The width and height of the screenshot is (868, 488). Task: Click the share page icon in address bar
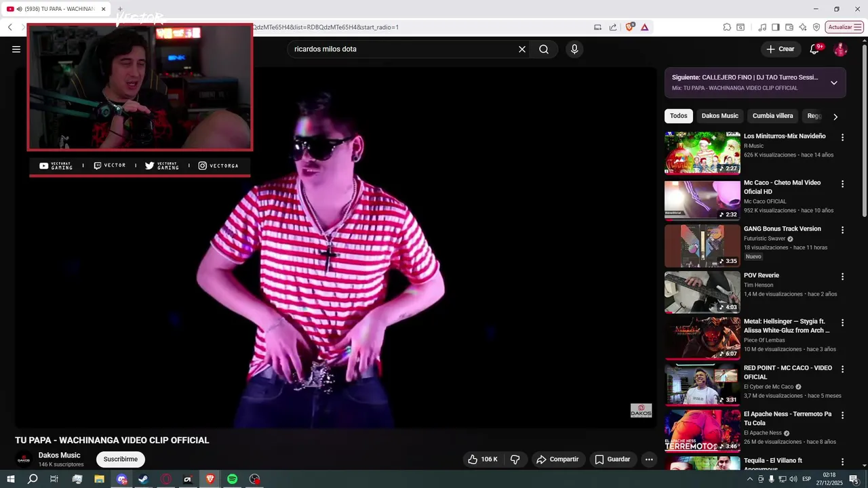pyautogui.click(x=613, y=27)
